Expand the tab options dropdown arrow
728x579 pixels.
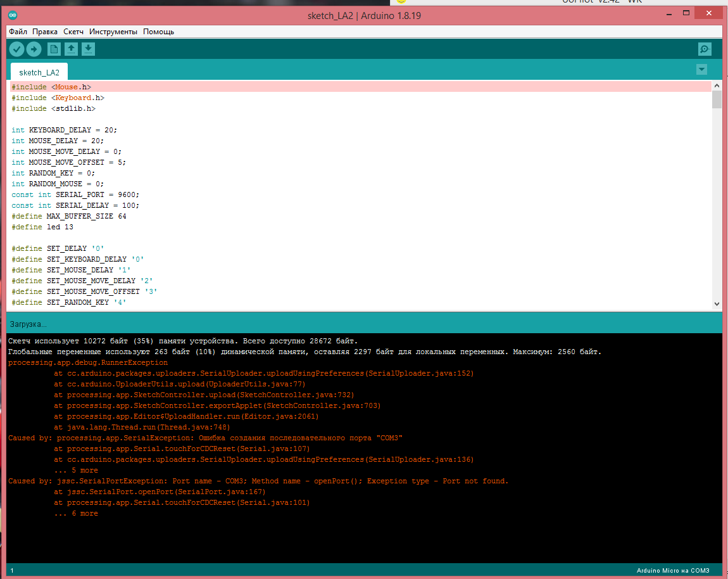coord(701,69)
